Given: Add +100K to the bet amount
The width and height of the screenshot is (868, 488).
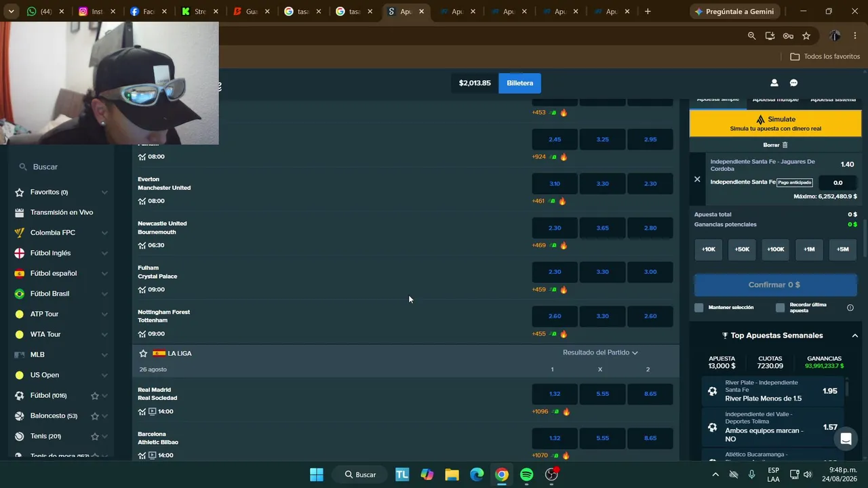Looking at the screenshot, I should click(776, 249).
